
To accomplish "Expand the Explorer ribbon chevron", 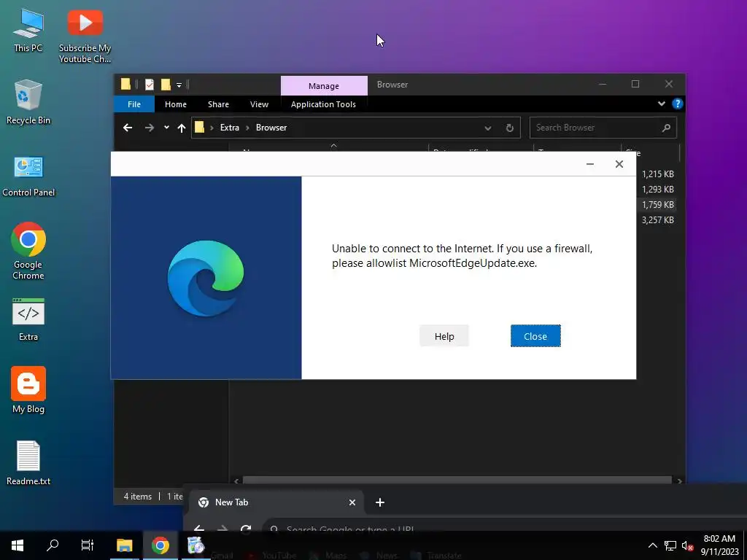I will 661,104.
